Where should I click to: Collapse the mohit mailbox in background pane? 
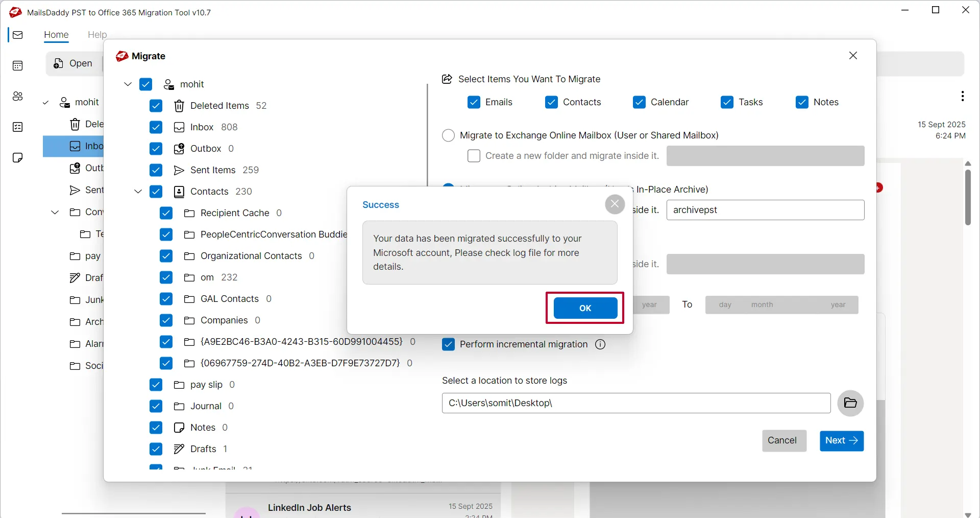tap(45, 103)
